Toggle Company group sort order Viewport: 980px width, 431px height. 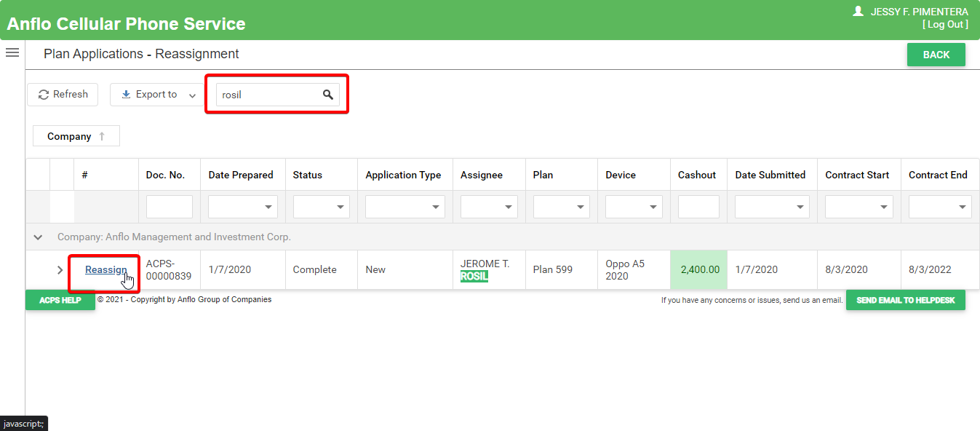(x=76, y=136)
